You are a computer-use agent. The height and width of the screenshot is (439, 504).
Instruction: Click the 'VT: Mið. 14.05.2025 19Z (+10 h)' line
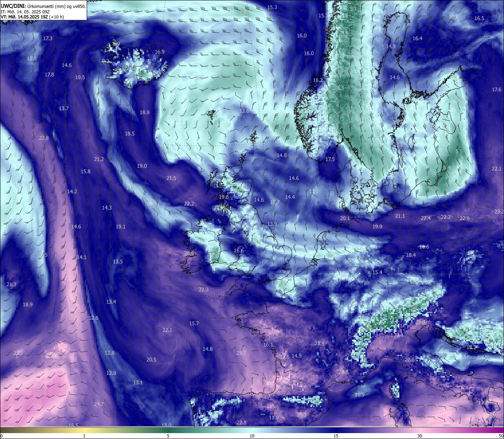click(32, 17)
